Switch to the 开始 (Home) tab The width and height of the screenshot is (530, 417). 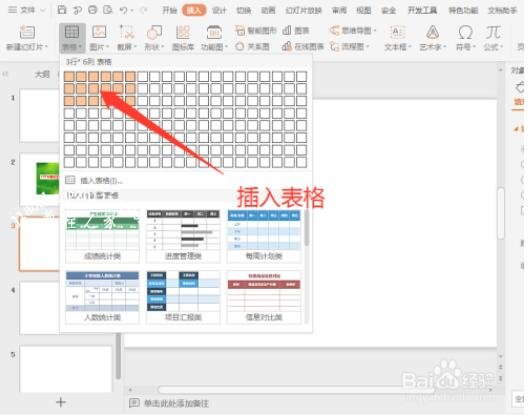coord(169,10)
